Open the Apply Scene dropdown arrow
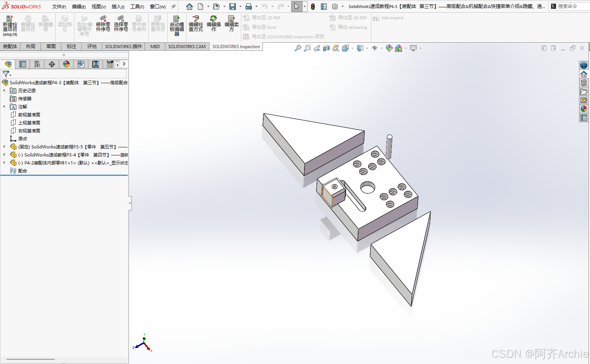The height and width of the screenshot is (364, 590). coord(406,48)
